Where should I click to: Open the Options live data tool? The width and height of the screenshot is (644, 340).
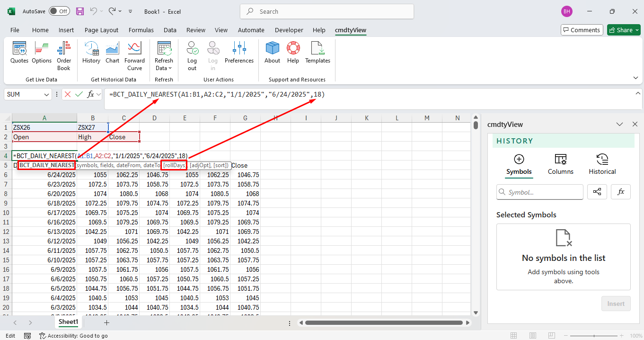click(x=42, y=53)
